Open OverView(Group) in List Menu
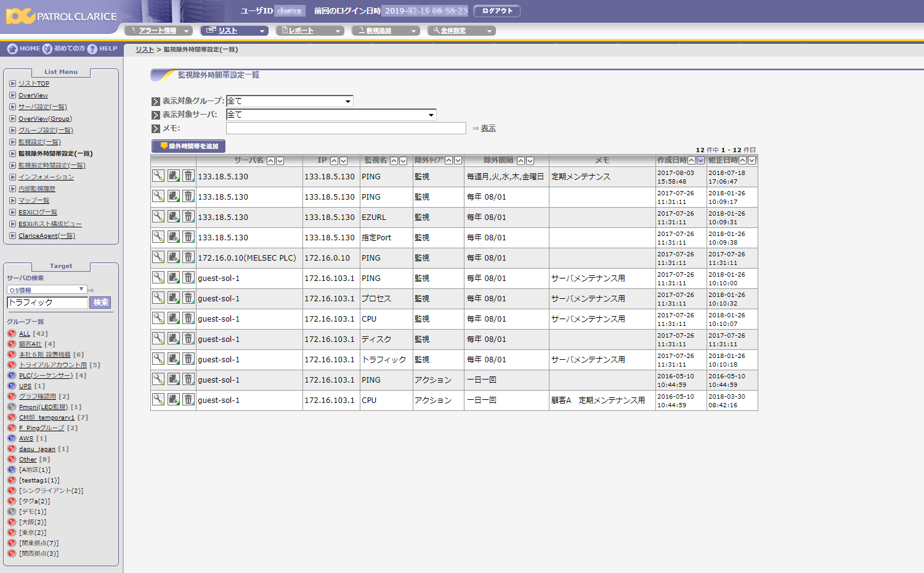Image resolution: width=924 pixels, height=573 pixels. pos(45,119)
